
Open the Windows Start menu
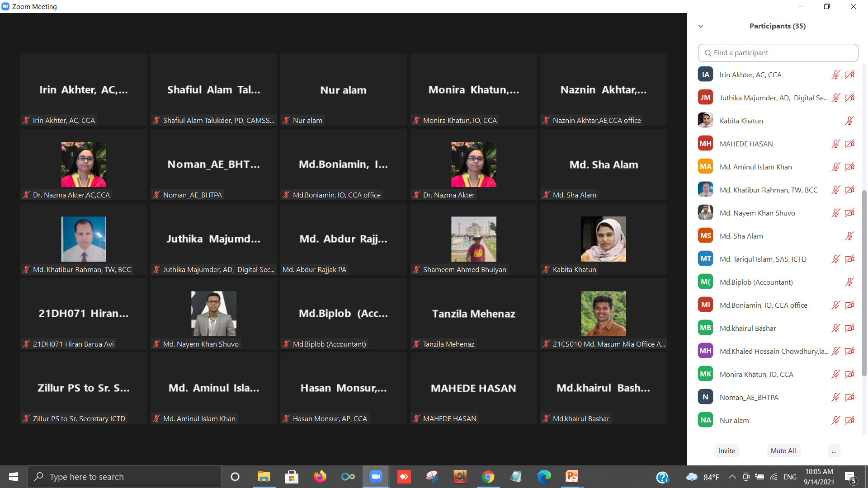click(14, 477)
